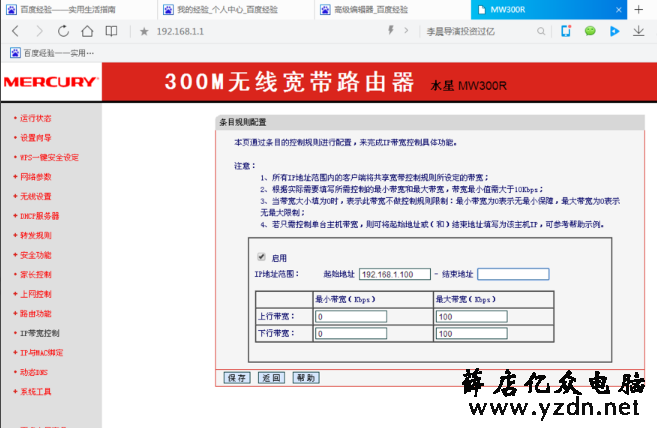The image size is (657, 428).
Task: Click the 水星 MW300R model text
Action: point(468,86)
